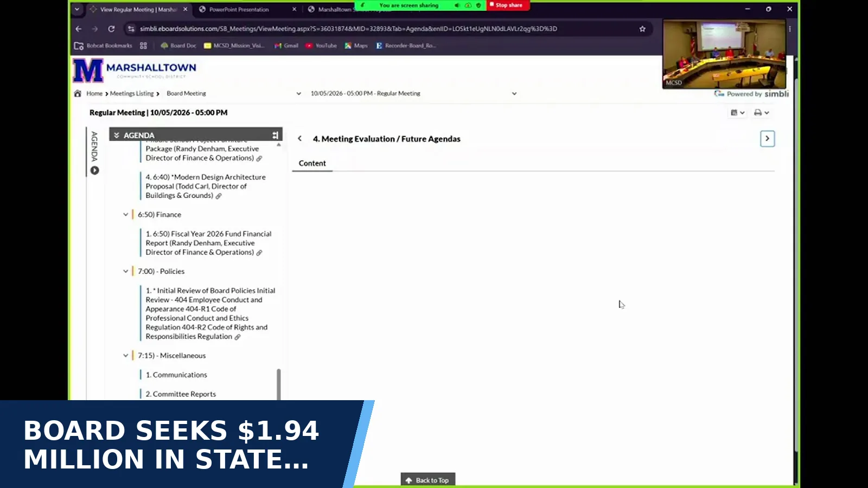
Task: Open the calendar options dropdown
Action: tap(737, 113)
